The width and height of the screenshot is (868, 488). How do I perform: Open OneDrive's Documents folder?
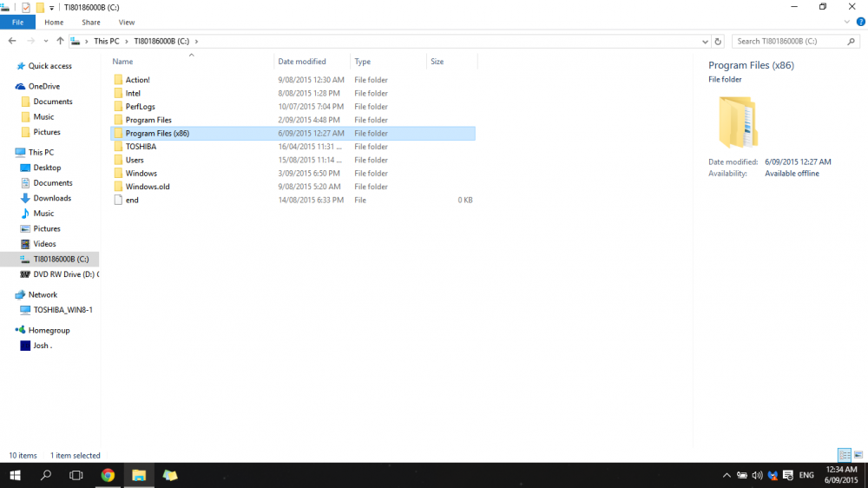(x=53, y=102)
